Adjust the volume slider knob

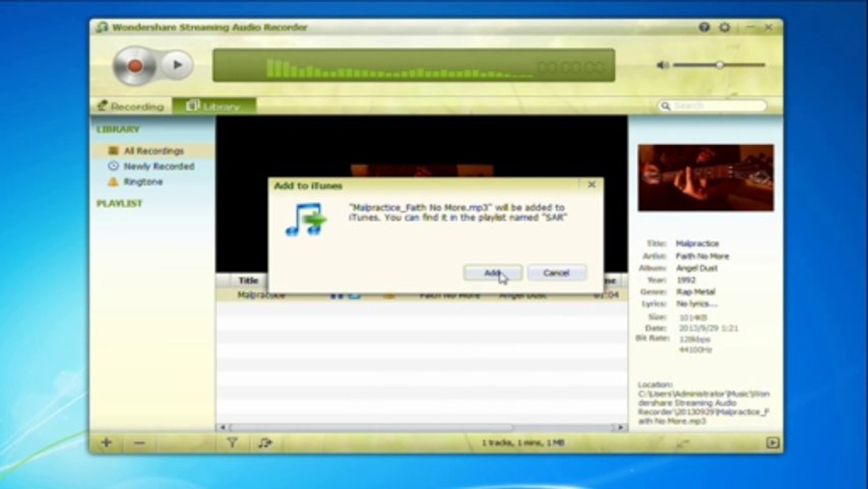pos(719,65)
